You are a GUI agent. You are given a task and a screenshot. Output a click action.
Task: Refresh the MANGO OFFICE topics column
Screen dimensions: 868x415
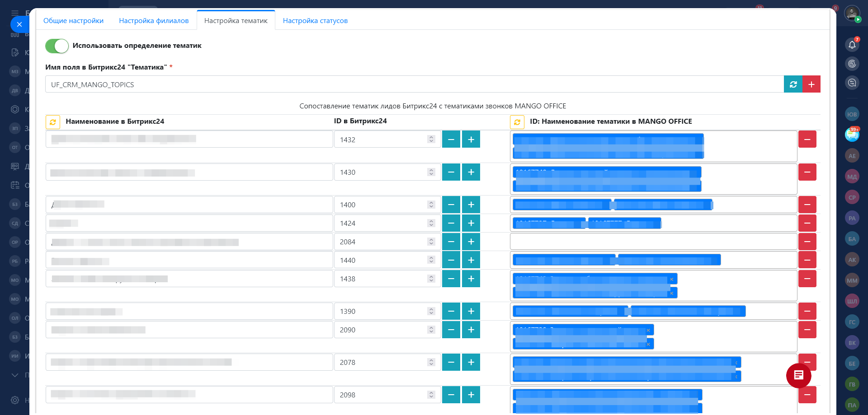pos(517,122)
